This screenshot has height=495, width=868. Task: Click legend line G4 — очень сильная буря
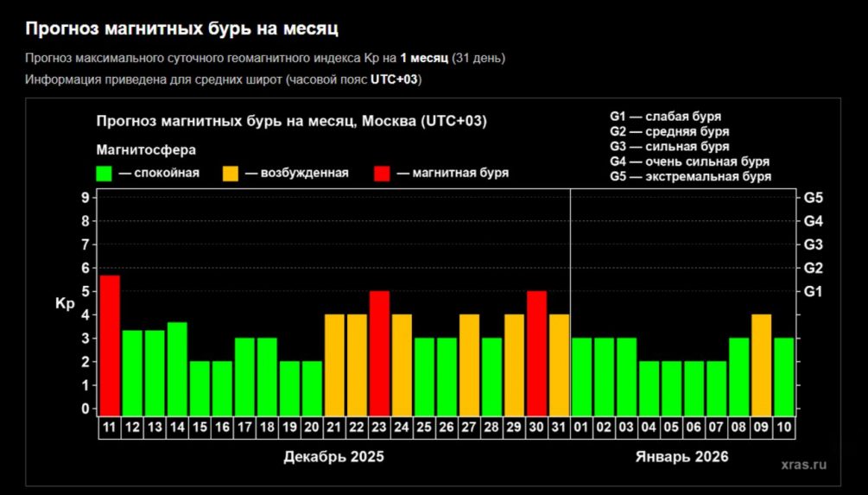click(690, 162)
